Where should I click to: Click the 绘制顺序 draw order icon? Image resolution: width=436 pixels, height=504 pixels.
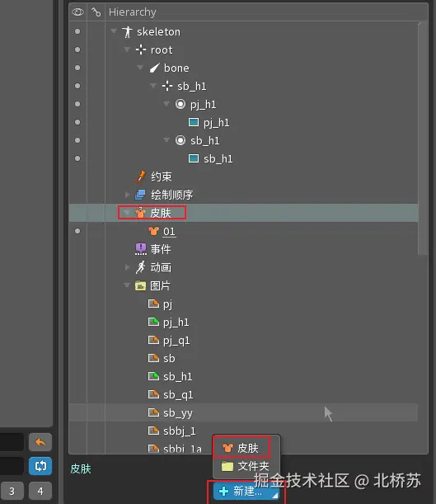[x=140, y=195]
